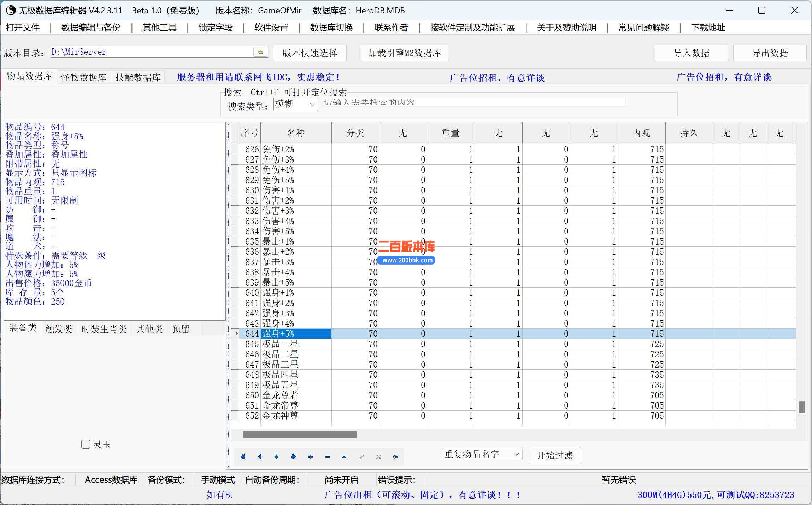Jump to first record navigator arrow

point(243,457)
